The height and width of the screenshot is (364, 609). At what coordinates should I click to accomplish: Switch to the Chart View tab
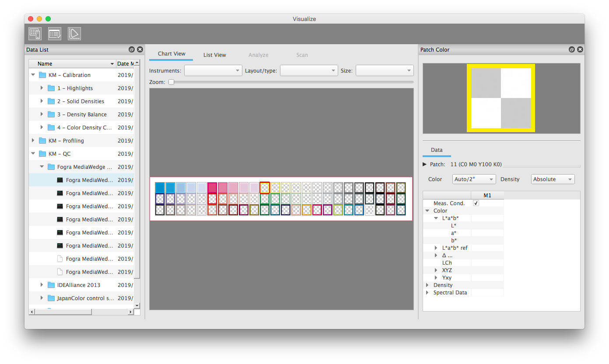click(x=171, y=54)
